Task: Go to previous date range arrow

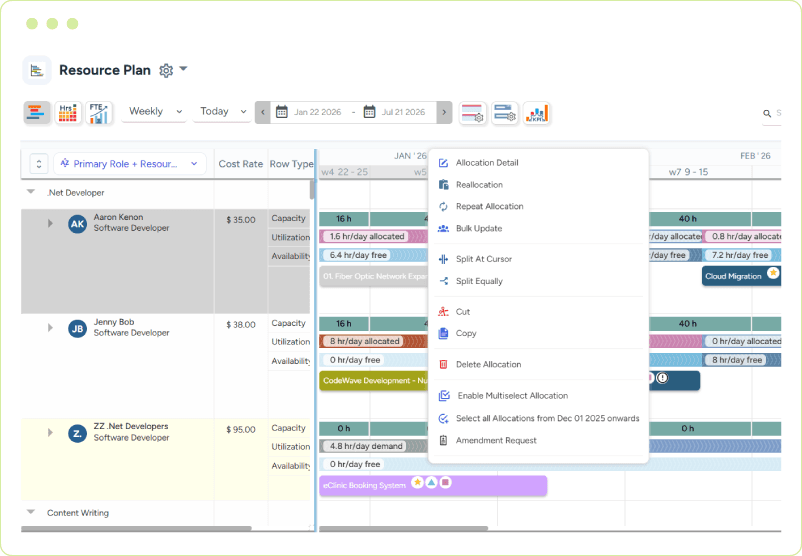Action: click(x=262, y=113)
